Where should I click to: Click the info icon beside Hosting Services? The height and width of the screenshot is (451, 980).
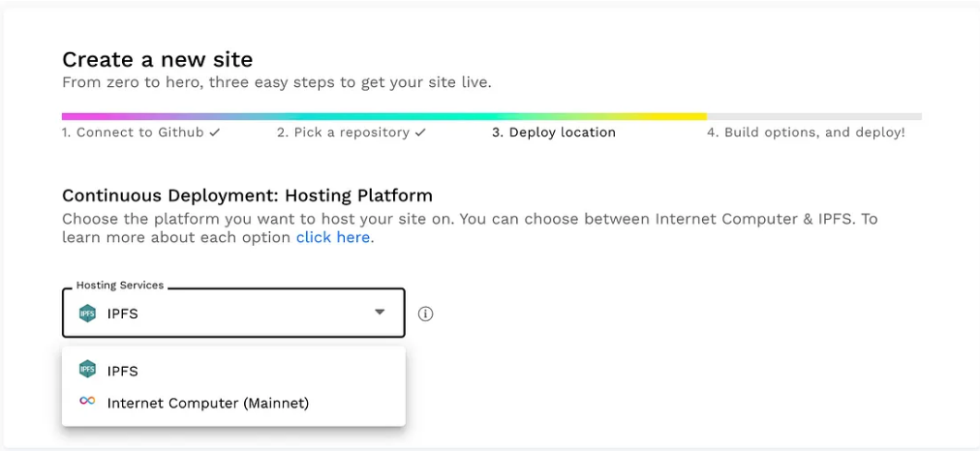(425, 314)
